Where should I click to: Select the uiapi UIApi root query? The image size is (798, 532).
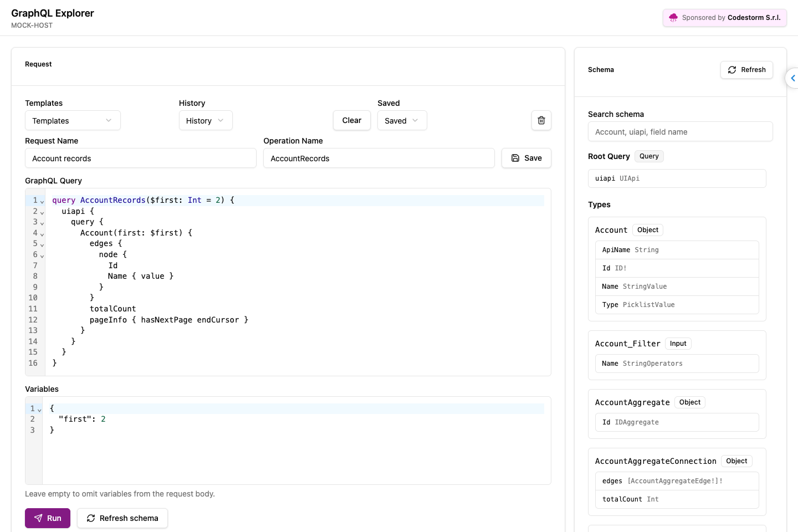[x=677, y=178]
